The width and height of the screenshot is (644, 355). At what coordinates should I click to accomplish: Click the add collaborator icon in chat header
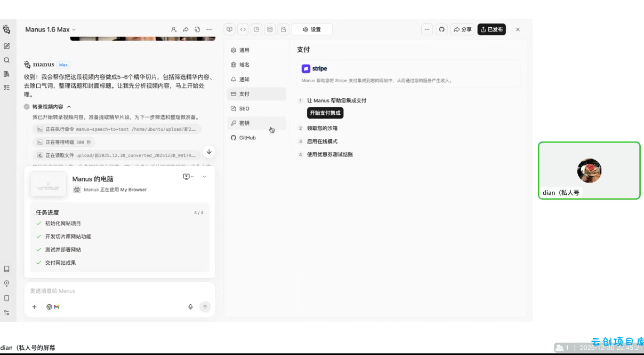click(x=174, y=29)
